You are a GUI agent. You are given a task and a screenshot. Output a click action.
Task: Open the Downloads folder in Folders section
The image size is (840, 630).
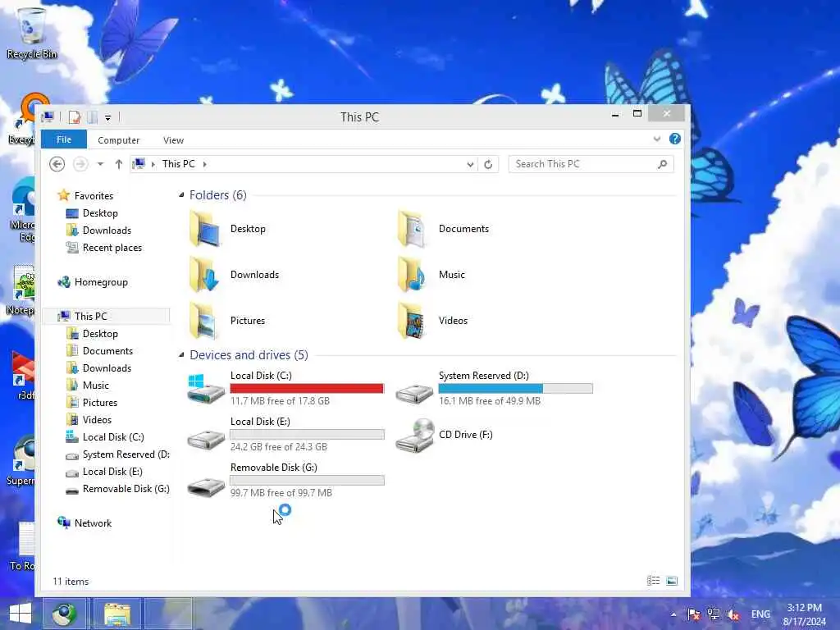[x=204, y=275]
